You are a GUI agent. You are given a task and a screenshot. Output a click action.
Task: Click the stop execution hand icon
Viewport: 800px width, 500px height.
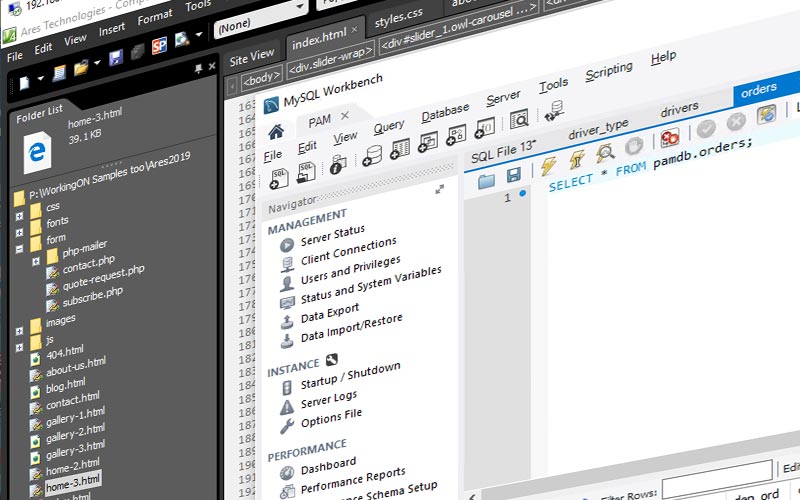634,146
